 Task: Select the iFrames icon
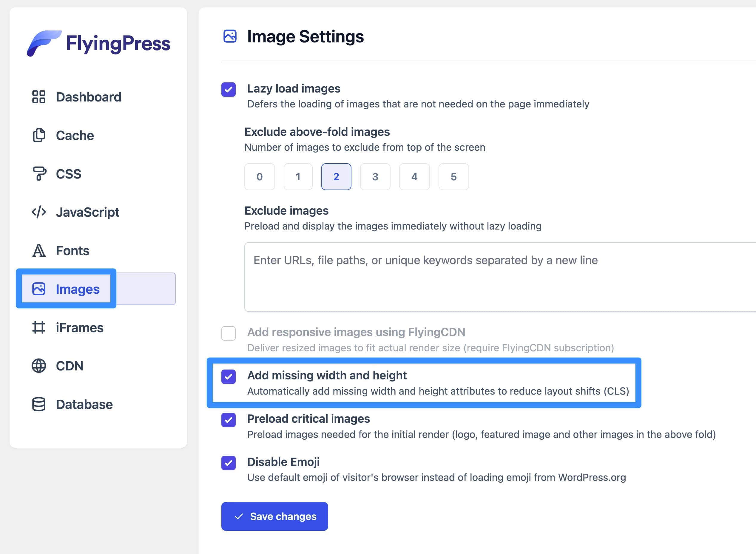pyautogui.click(x=39, y=328)
